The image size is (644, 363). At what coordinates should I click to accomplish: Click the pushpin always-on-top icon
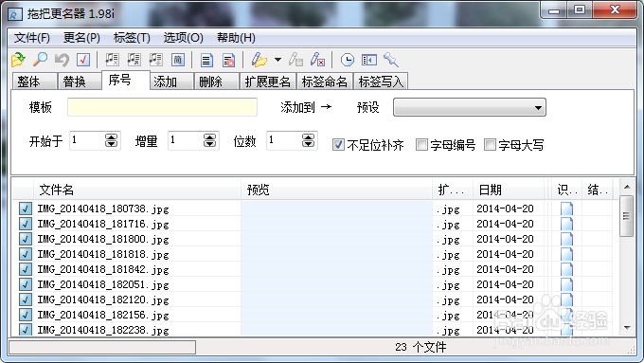pyautogui.click(x=390, y=60)
